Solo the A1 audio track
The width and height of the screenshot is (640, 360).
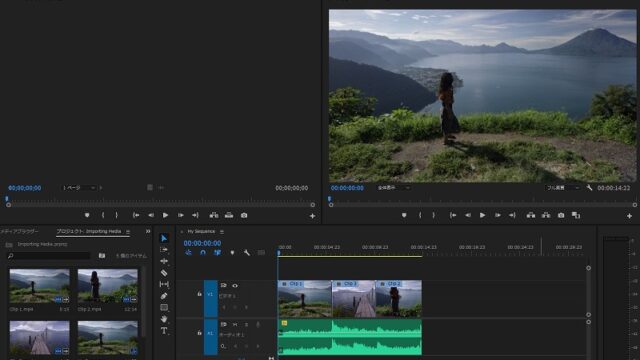coord(246,325)
